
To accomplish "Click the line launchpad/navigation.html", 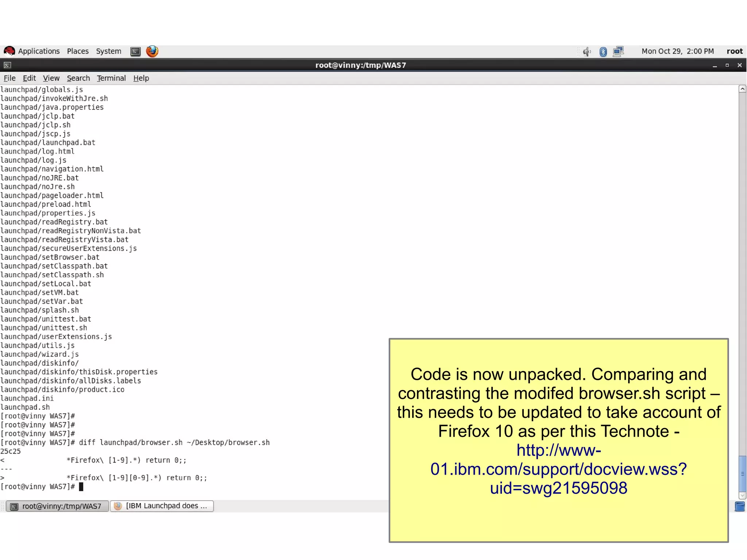I will [52, 169].
